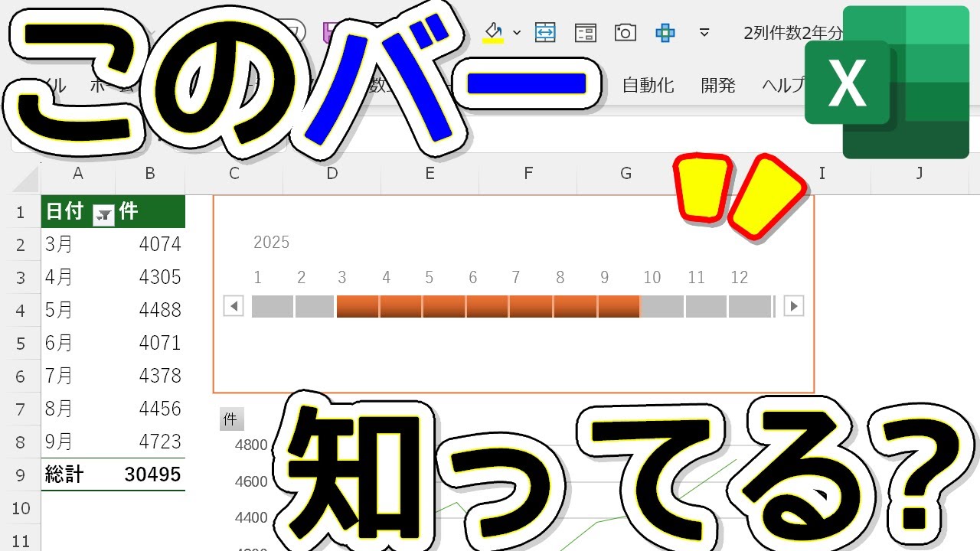Select column F header
Image resolution: width=980 pixels, height=551 pixels.
point(528,174)
